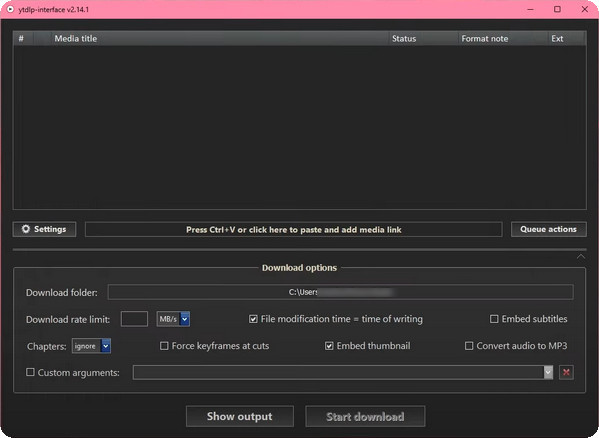Click the Custom arguments text field

click(338, 372)
